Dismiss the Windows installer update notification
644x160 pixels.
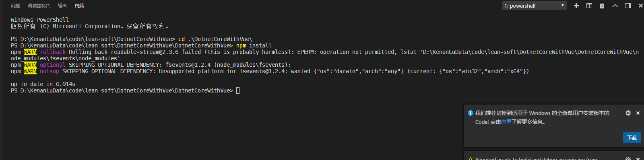click(638, 113)
